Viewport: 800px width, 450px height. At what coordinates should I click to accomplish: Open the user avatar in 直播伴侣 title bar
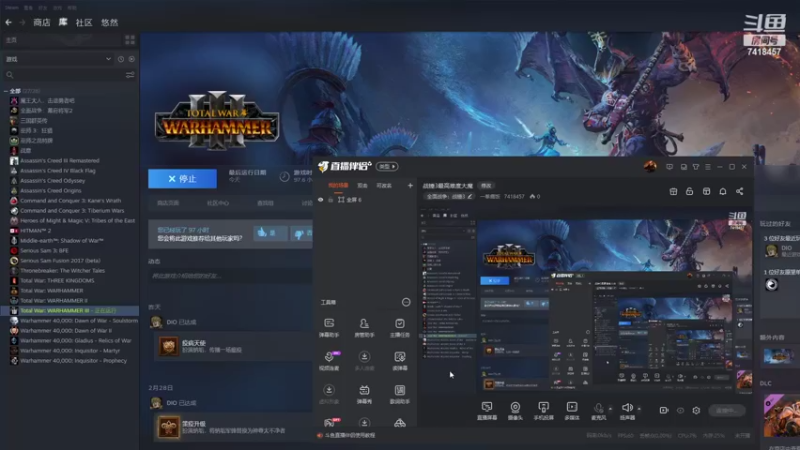tap(650, 166)
